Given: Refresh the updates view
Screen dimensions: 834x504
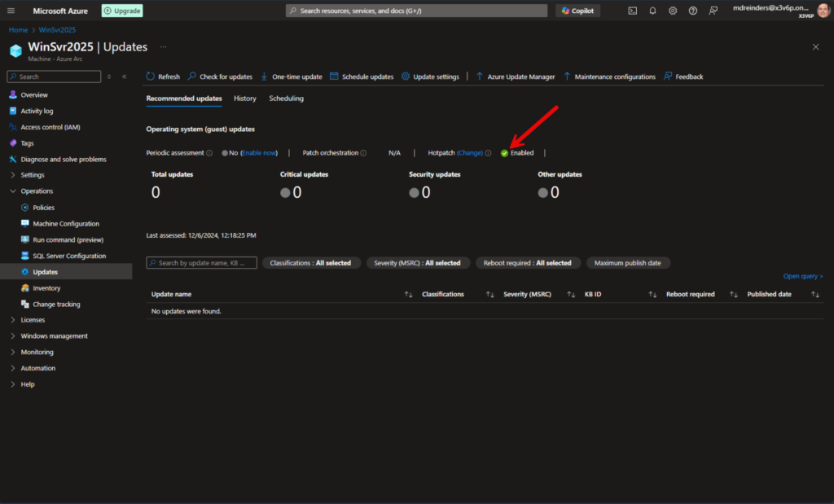Looking at the screenshot, I should pyautogui.click(x=163, y=77).
